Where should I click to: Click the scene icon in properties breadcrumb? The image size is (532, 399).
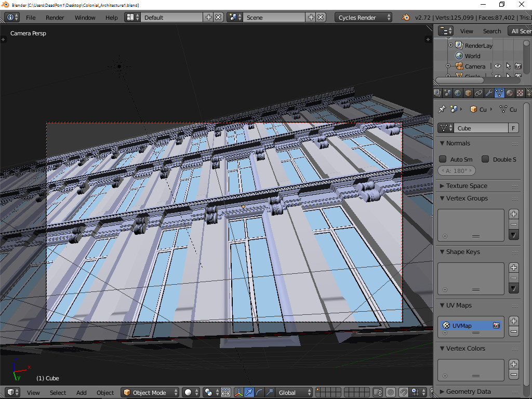pyautogui.click(x=454, y=109)
